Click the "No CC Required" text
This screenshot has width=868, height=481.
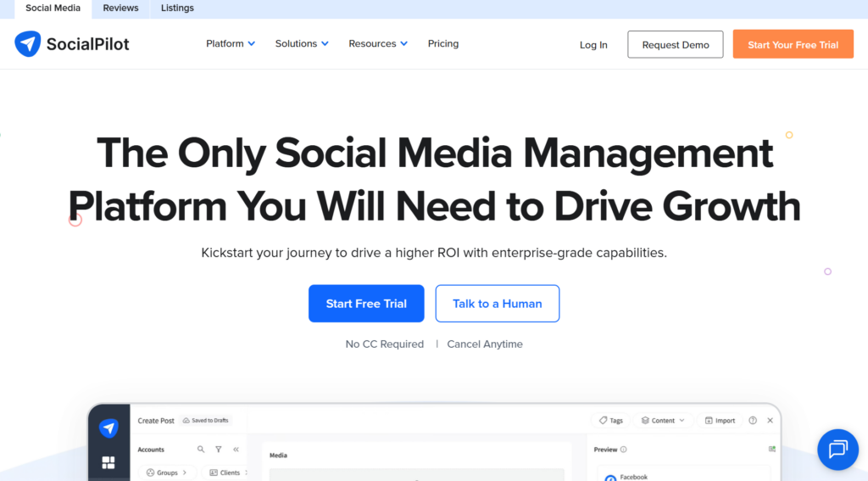coord(385,344)
